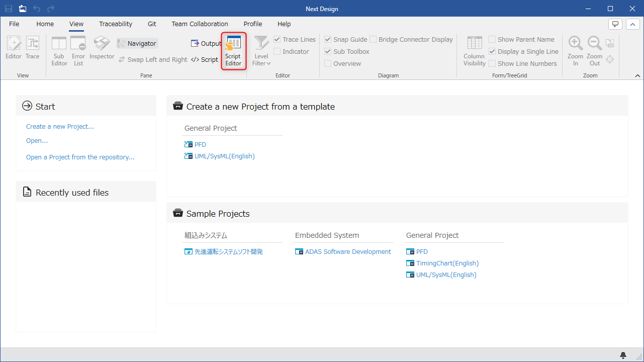Switch to the Trace view button
This screenshot has height=362, width=644.
tap(33, 48)
